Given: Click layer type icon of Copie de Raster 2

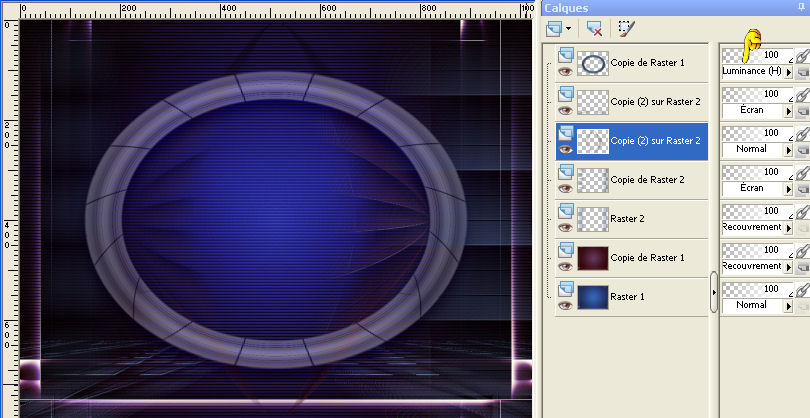Looking at the screenshot, I should pos(566,172).
